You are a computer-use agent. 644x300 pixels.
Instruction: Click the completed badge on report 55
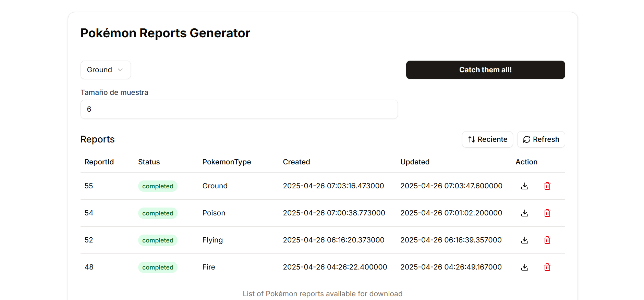(158, 186)
